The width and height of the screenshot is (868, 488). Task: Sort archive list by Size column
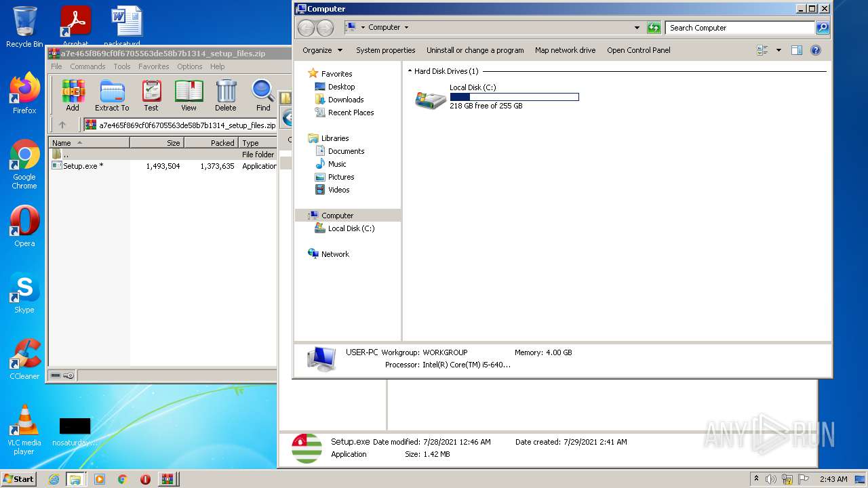157,143
